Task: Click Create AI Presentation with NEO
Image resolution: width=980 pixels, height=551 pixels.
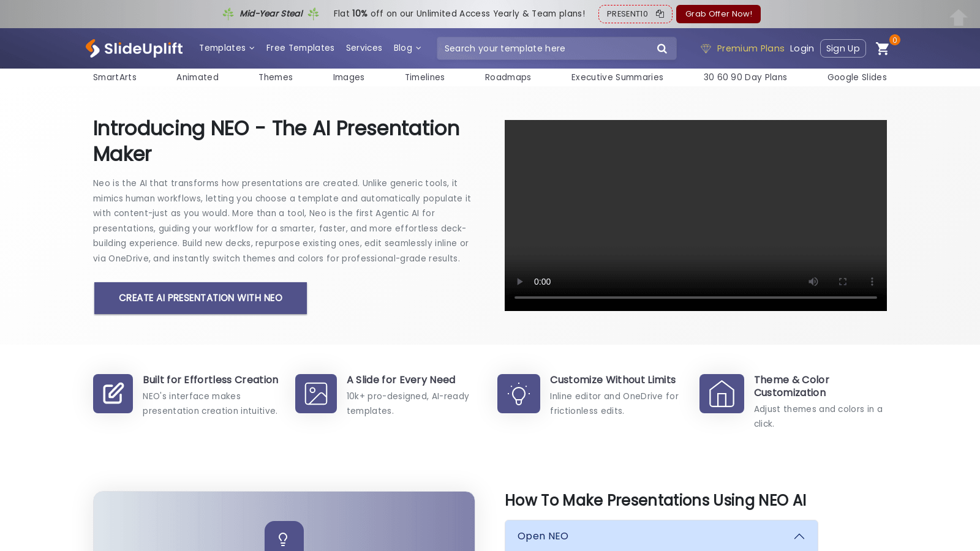Action: [x=200, y=298]
